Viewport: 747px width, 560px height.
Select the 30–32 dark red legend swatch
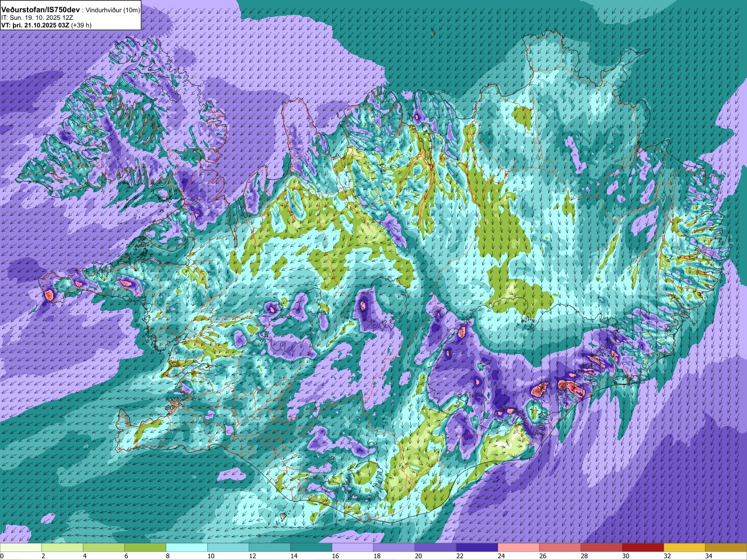(x=643, y=548)
